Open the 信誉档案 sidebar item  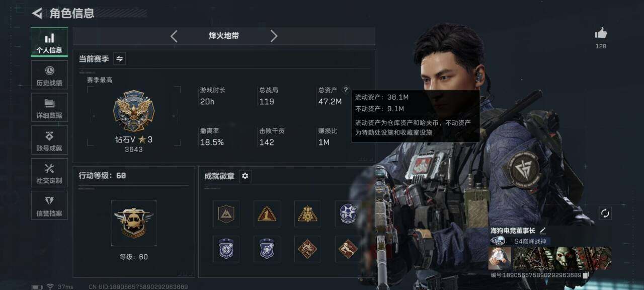pos(49,205)
